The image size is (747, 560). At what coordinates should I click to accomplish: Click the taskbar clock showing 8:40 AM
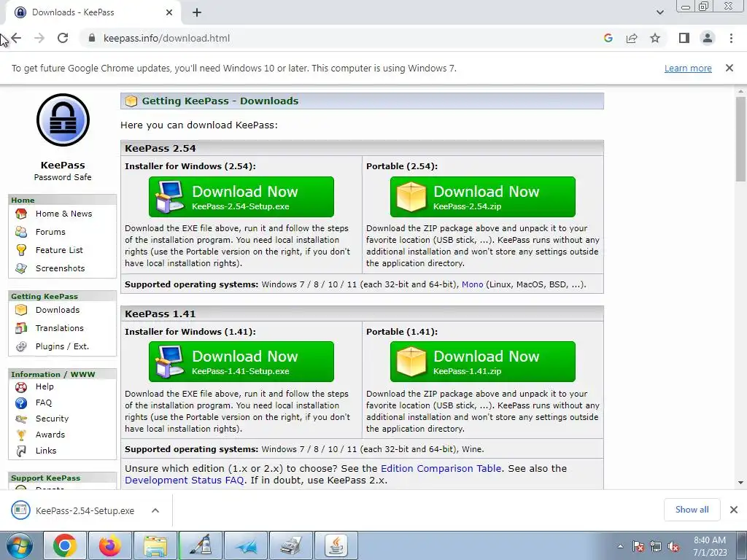pyautogui.click(x=710, y=546)
